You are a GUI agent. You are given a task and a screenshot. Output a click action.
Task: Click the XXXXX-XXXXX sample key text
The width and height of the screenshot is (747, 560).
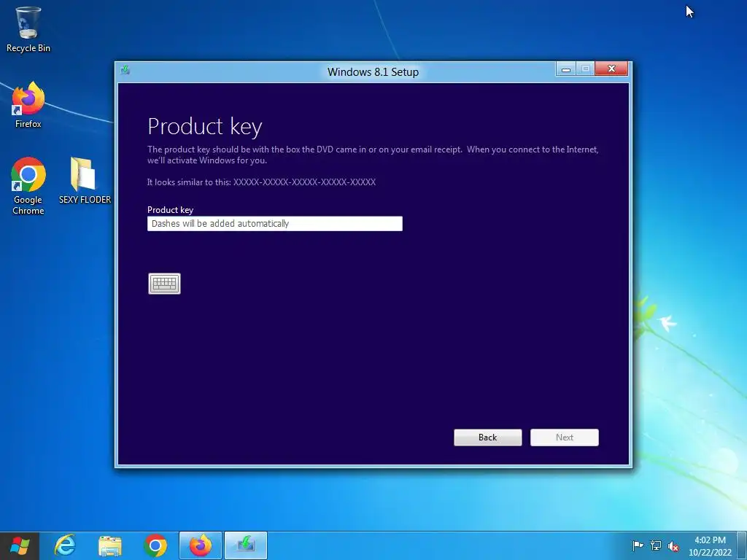(304, 182)
